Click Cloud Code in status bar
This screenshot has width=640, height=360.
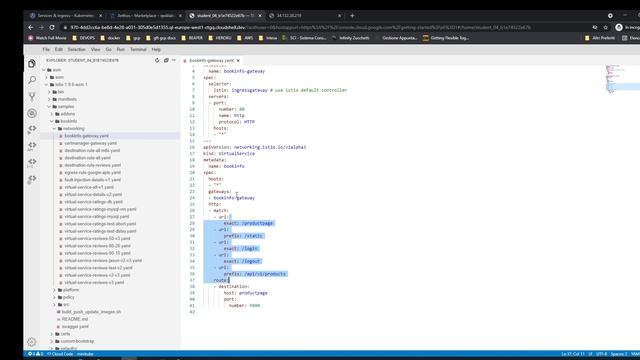pyautogui.click(x=60, y=354)
